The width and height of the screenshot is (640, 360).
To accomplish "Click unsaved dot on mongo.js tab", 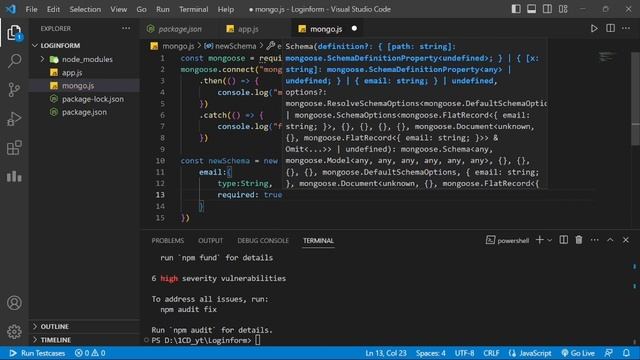I will pyautogui.click(x=354, y=29).
